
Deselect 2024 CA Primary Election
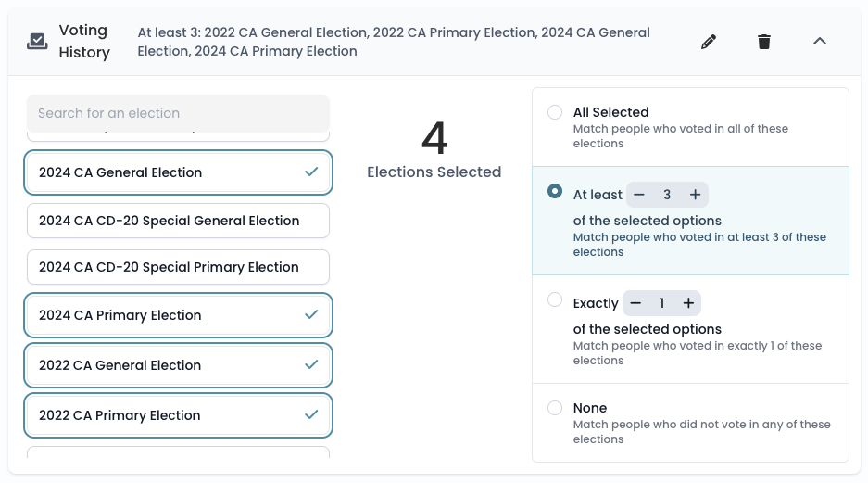(178, 315)
